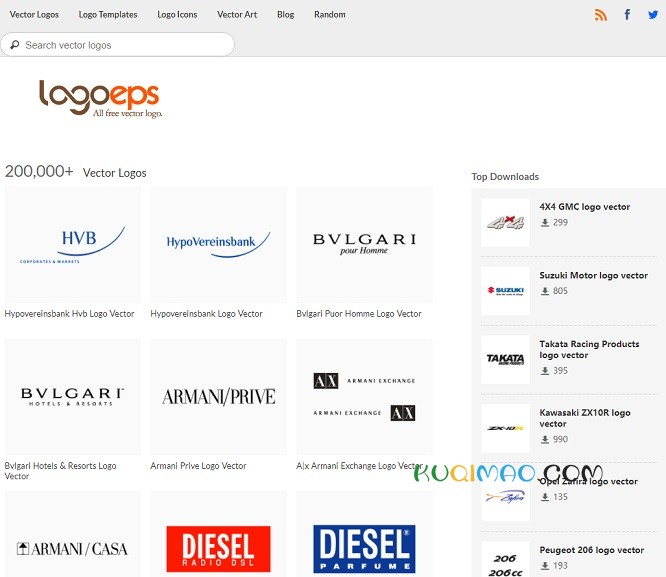The width and height of the screenshot is (666, 577).
Task: Open the Logo Templates menu
Action: (x=108, y=14)
